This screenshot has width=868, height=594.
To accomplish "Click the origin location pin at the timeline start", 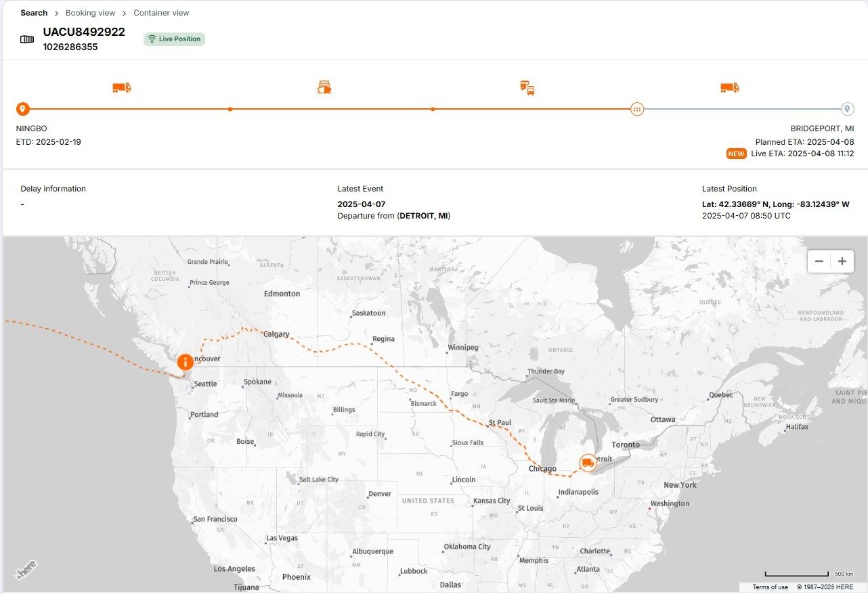I will click(22, 108).
